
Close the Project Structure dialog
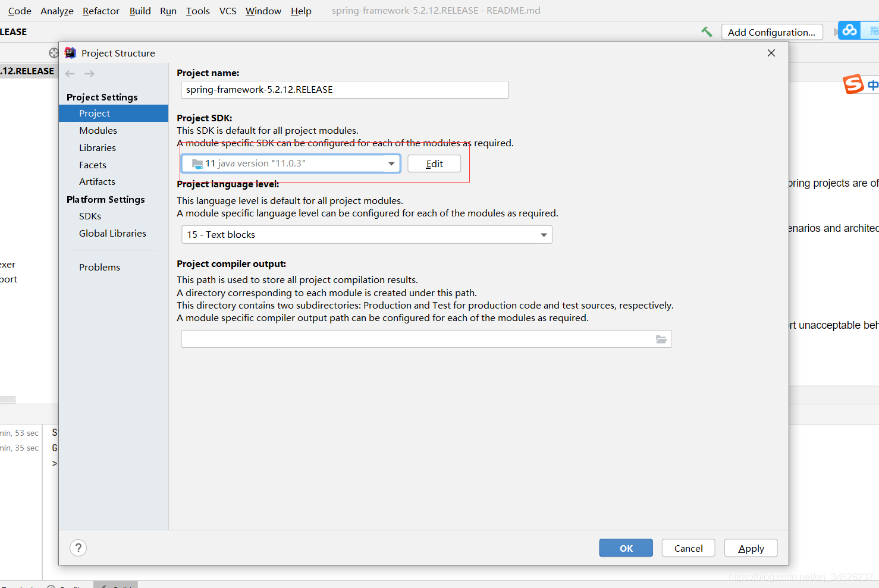771,53
